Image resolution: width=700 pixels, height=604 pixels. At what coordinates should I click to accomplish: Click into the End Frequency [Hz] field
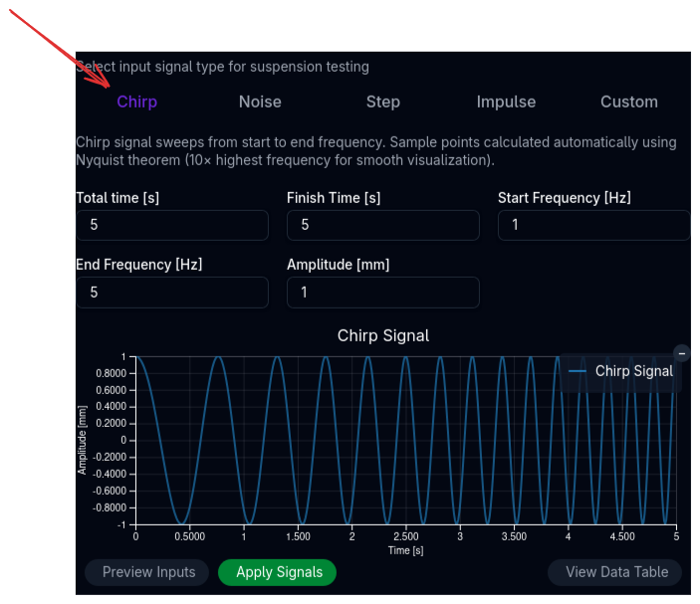[x=171, y=293]
